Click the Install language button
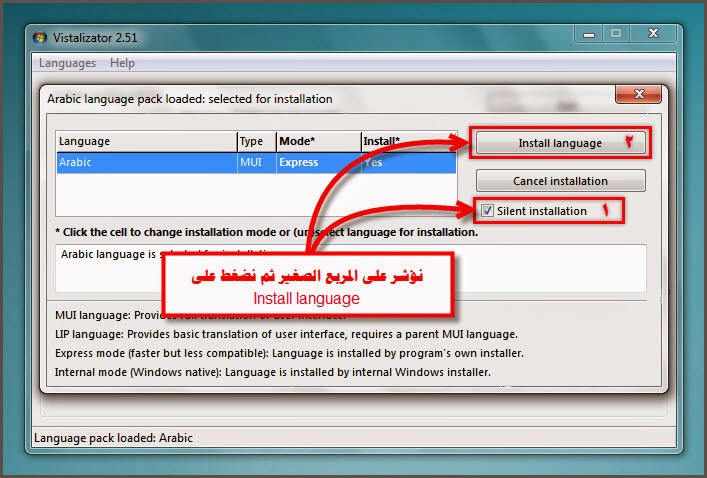The width and height of the screenshot is (707, 478). click(x=560, y=143)
